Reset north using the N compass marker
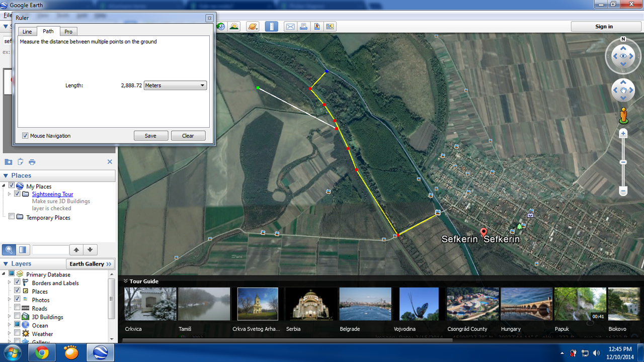Screen dimensions: 644x362 pos(623,39)
